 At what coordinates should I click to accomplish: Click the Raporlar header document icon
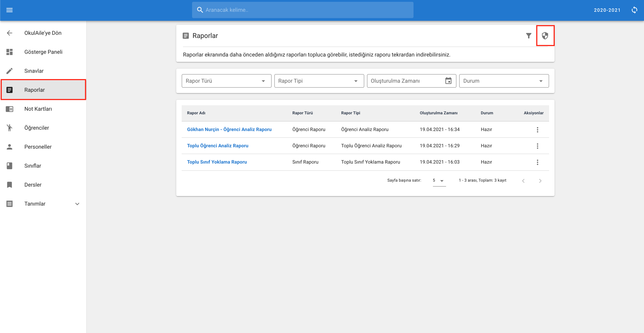(186, 36)
